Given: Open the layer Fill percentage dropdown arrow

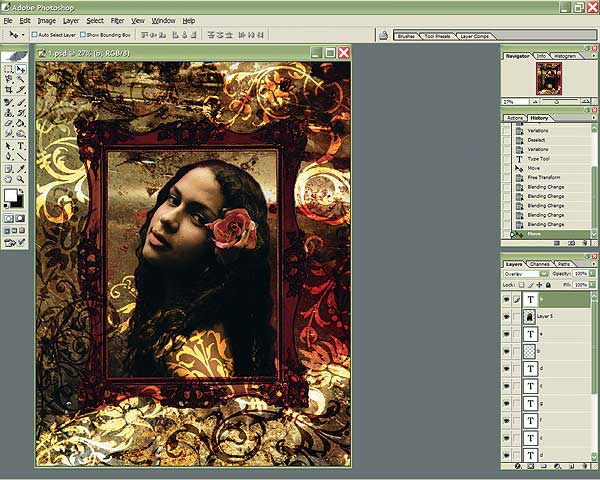Looking at the screenshot, I should (591, 285).
